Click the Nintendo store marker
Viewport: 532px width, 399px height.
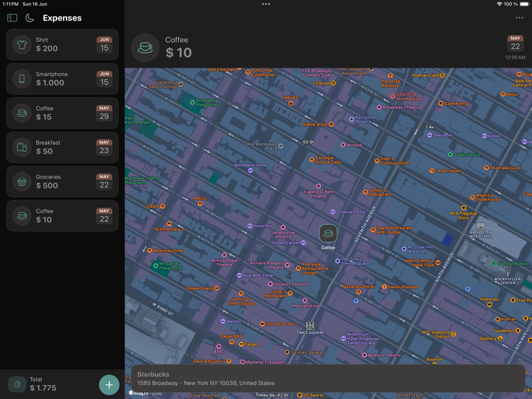[x=489, y=305]
